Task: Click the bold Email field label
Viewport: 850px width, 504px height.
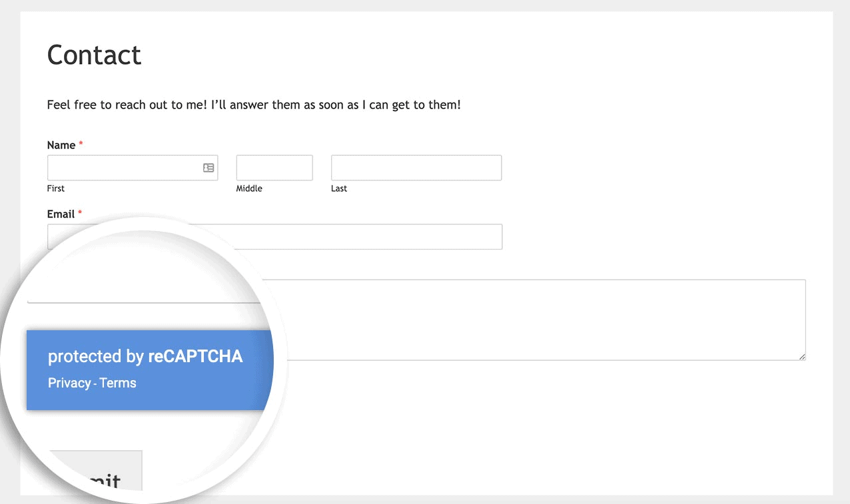Action: 61,214
